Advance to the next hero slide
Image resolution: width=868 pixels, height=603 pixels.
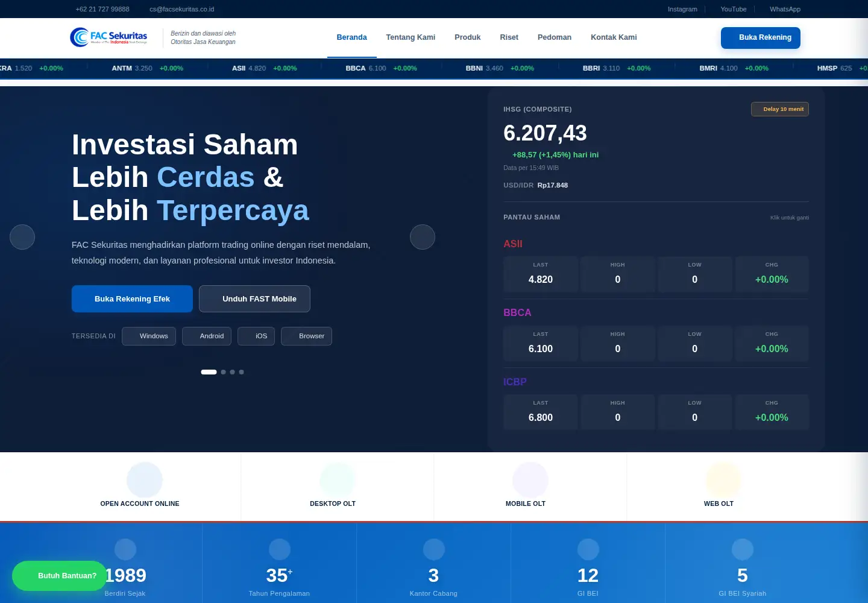point(423,237)
